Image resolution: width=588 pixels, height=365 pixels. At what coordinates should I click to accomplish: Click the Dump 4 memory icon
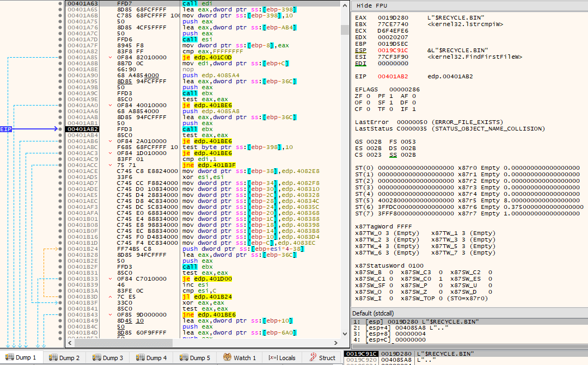(140, 357)
